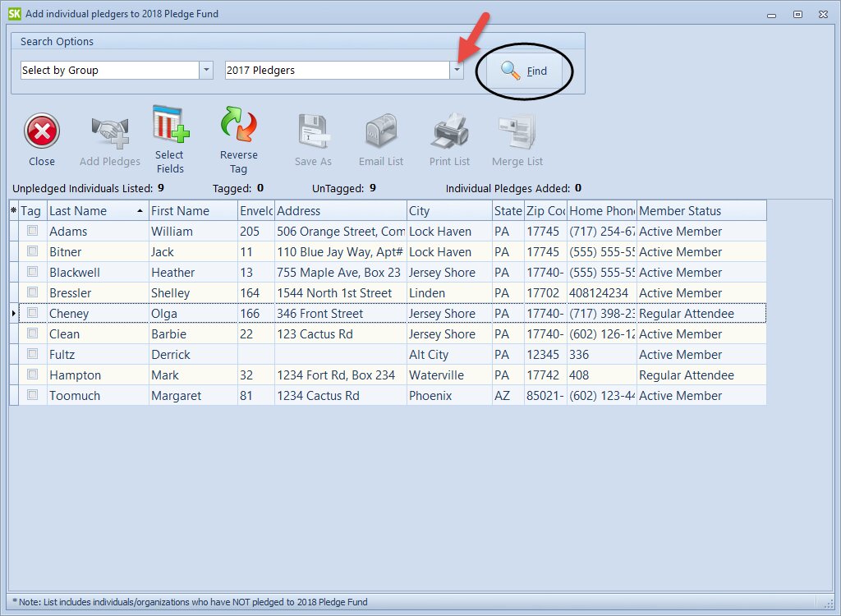Click the SK application logo icon
This screenshot has height=616, width=841.
pyautogui.click(x=15, y=13)
